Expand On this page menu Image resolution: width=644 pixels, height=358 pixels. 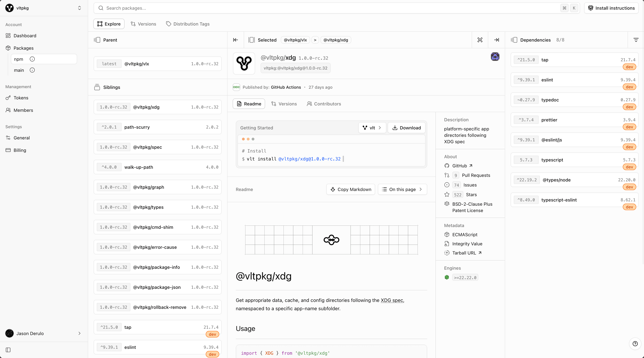click(x=402, y=189)
